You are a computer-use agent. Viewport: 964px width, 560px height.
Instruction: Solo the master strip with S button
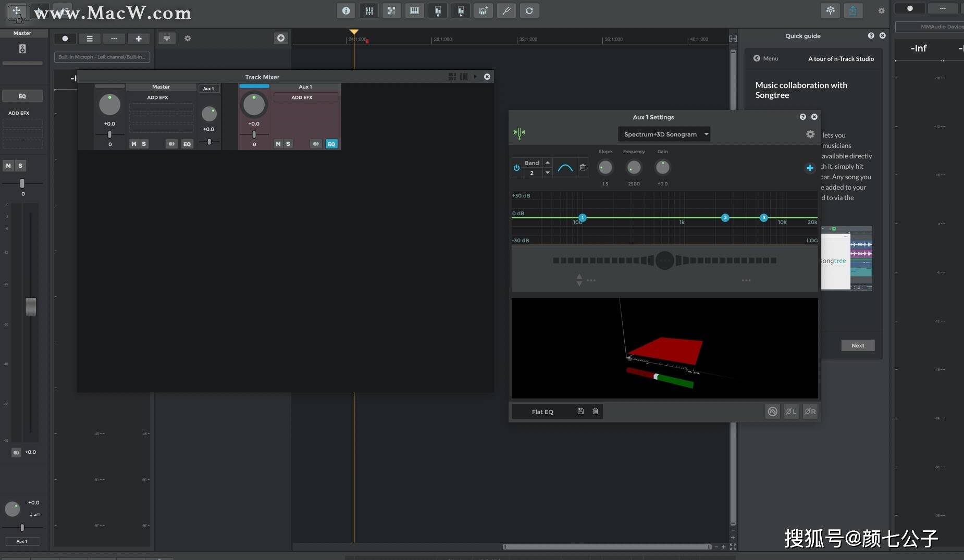click(20, 166)
